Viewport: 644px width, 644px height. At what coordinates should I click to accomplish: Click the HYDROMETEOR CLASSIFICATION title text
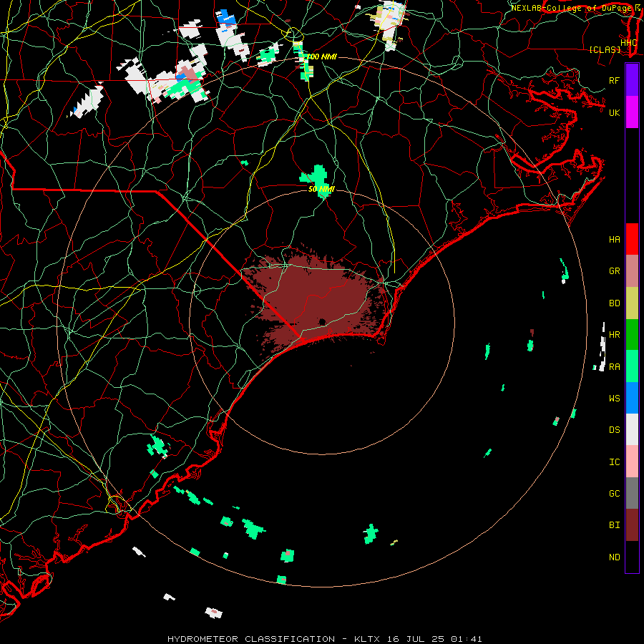click(x=251, y=639)
